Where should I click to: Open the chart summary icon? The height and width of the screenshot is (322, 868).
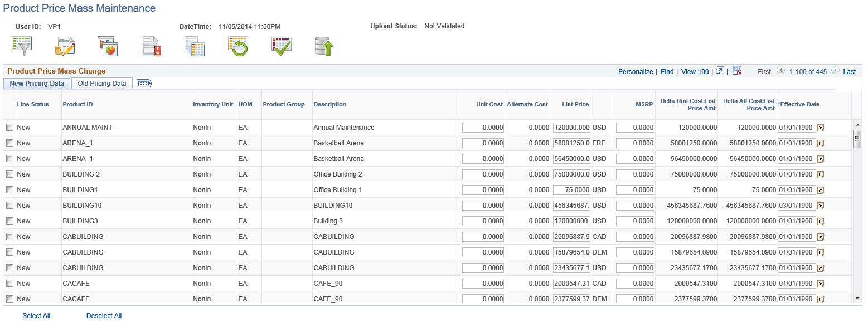[x=108, y=46]
